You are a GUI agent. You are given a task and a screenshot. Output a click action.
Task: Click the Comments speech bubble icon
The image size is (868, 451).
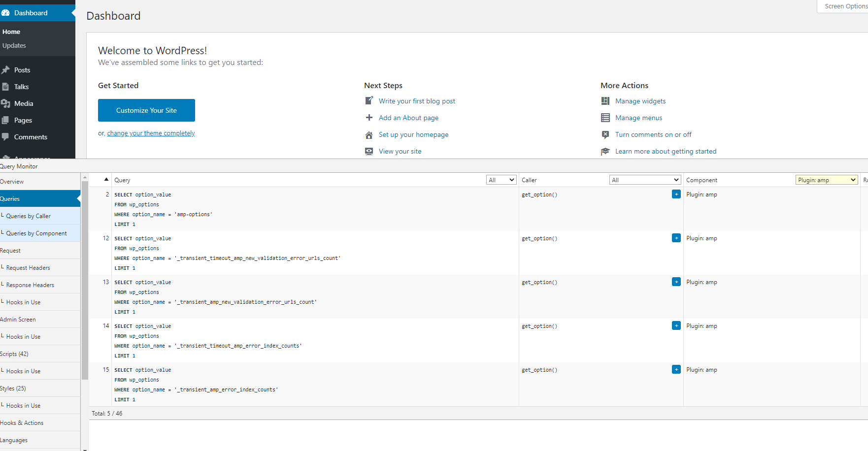(x=5, y=137)
